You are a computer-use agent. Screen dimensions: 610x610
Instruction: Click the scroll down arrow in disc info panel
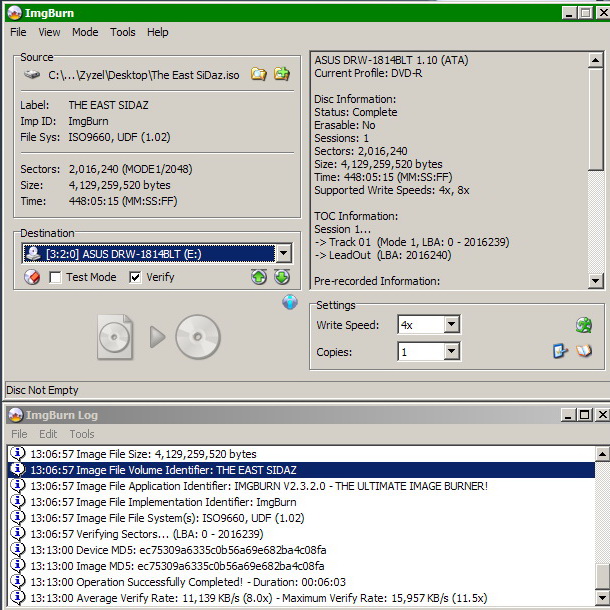click(x=595, y=280)
